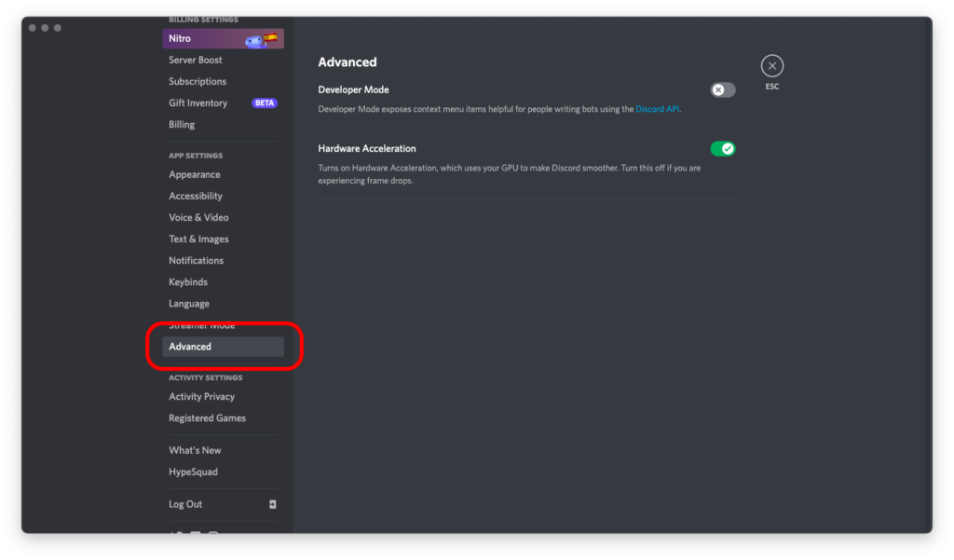954x560 pixels.
Task: Click the Hardware Acceleration description text
Action: (x=510, y=174)
